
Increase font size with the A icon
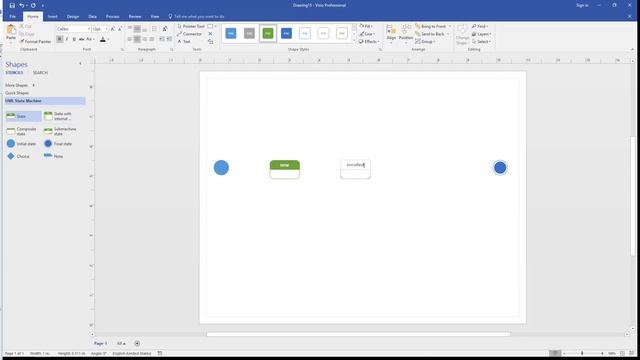pyautogui.click(x=113, y=29)
